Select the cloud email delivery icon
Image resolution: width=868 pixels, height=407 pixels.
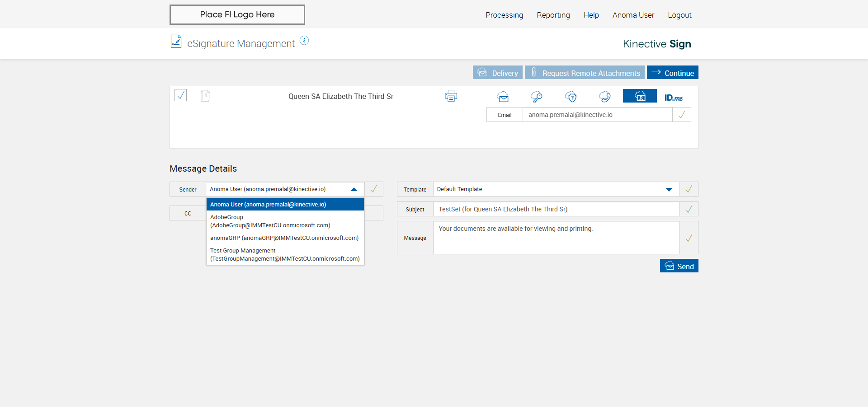click(x=503, y=97)
